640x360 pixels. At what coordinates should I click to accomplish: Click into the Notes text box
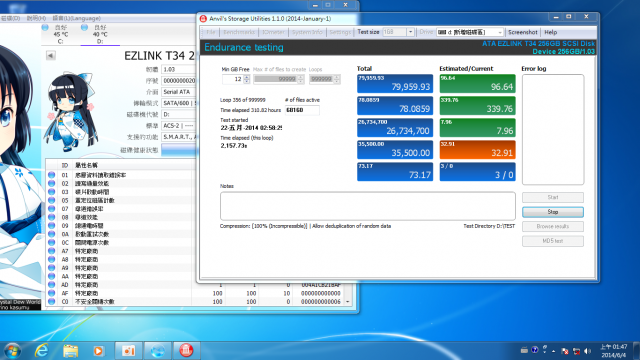click(x=367, y=206)
